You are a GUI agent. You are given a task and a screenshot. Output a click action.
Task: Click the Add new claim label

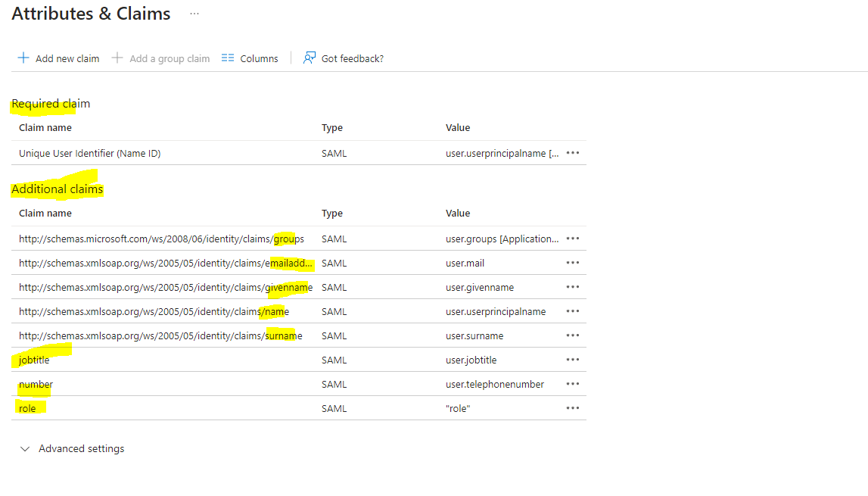pyautogui.click(x=67, y=59)
